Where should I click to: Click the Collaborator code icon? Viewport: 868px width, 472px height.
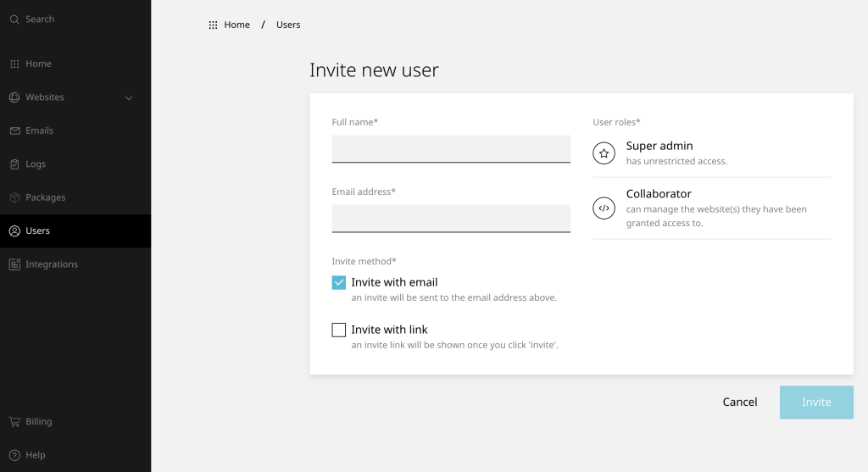click(x=604, y=208)
